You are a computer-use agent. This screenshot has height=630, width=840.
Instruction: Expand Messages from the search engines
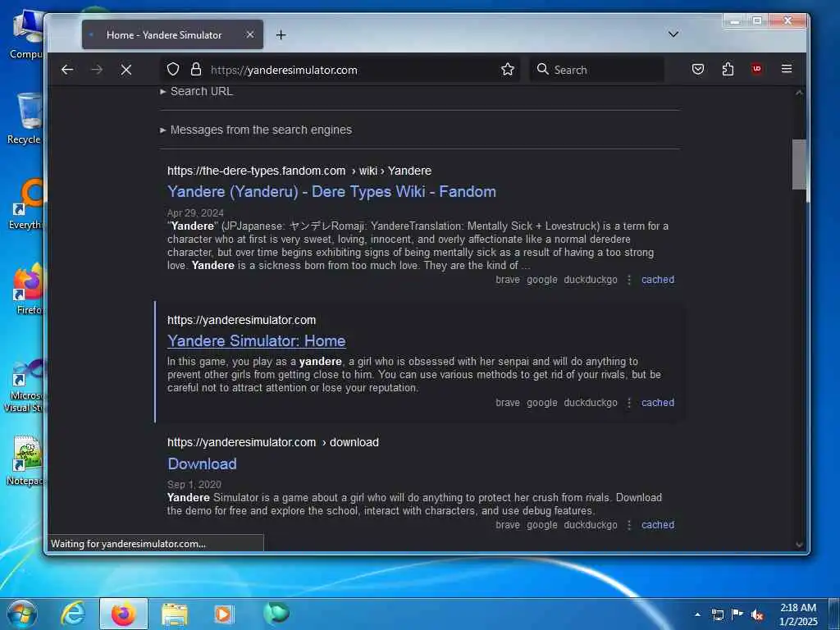point(256,130)
